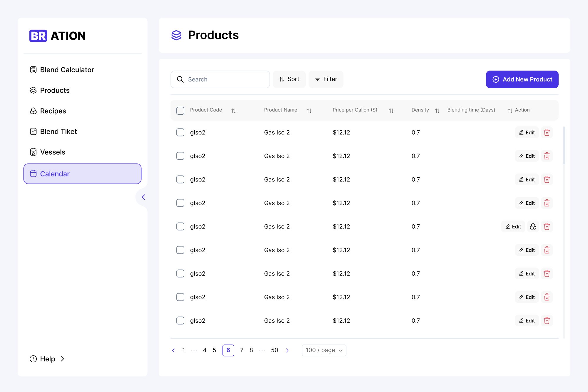
Task: Click the table's vertical scrollbar
Action: [564, 146]
